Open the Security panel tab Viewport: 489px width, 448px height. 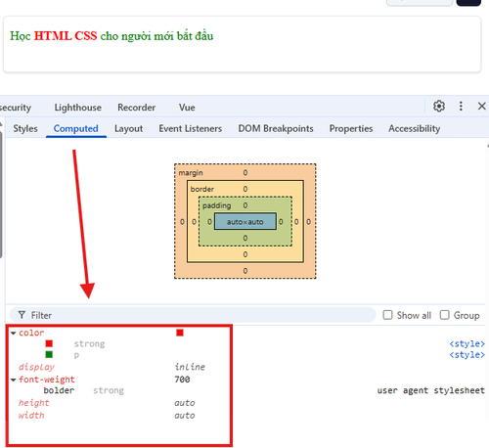16,108
